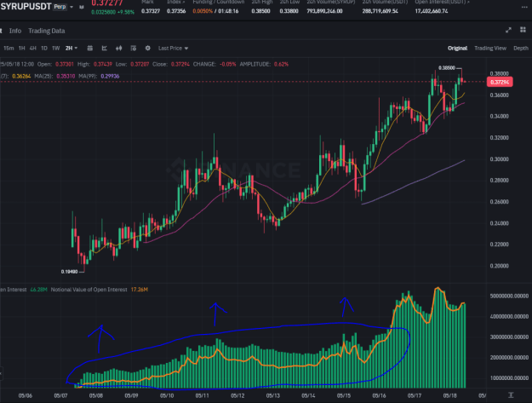Click the red current price tag 0.37294
Viewport: 532px width, 403px height.
[x=500, y=82]
